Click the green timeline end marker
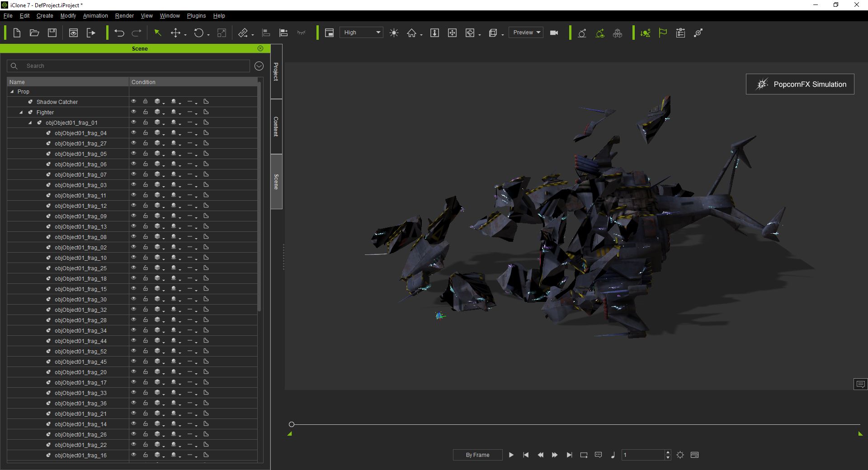Screen dimensions: 868x470 point(860,434)
